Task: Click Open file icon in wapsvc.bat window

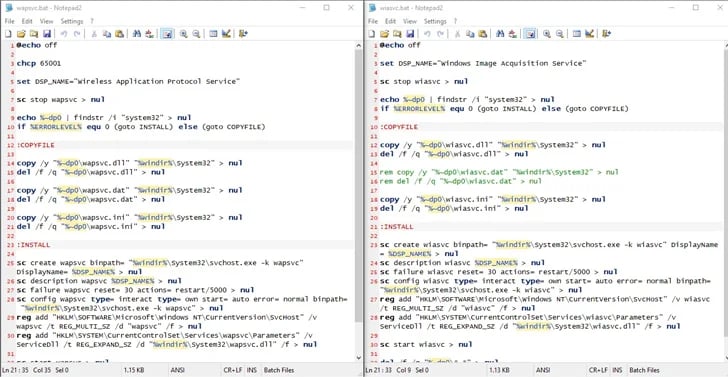Action: click(x=21, y=33)
